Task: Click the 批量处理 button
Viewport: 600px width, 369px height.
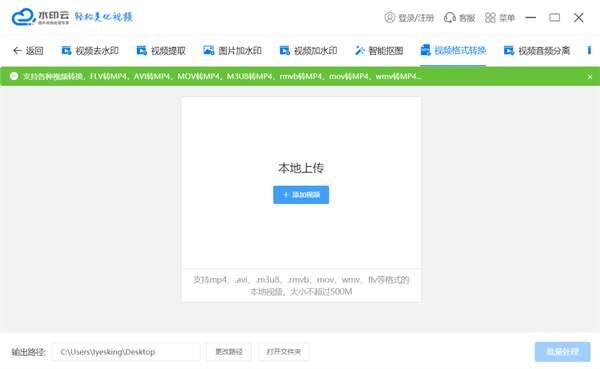Action: (x=562, y=351)
